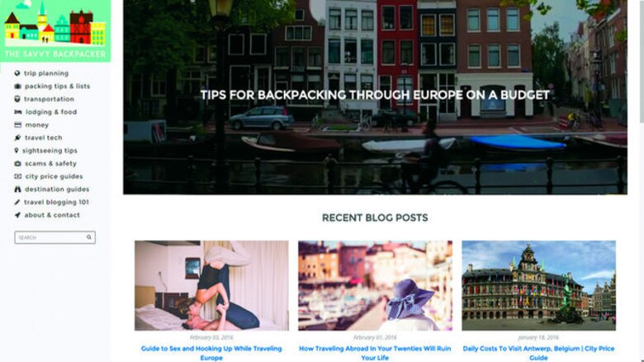
Task: Click into the Search input field
Action: click(x=50, y=237)
